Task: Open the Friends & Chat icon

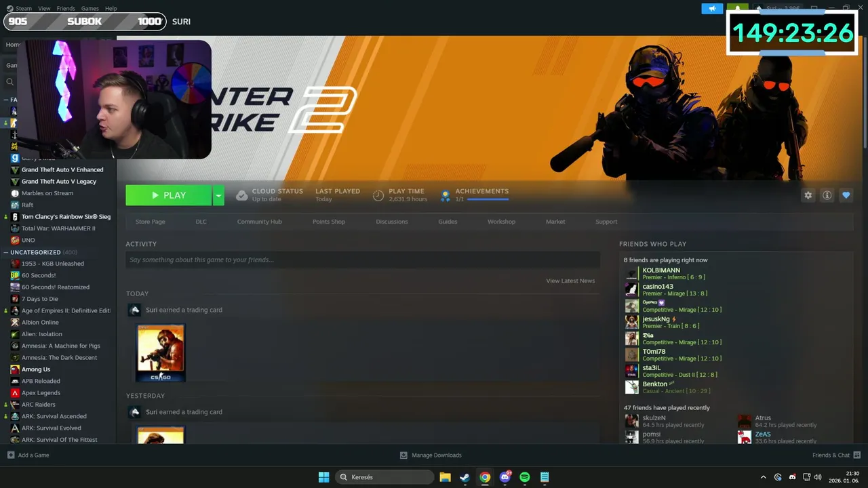Action: 857,455
